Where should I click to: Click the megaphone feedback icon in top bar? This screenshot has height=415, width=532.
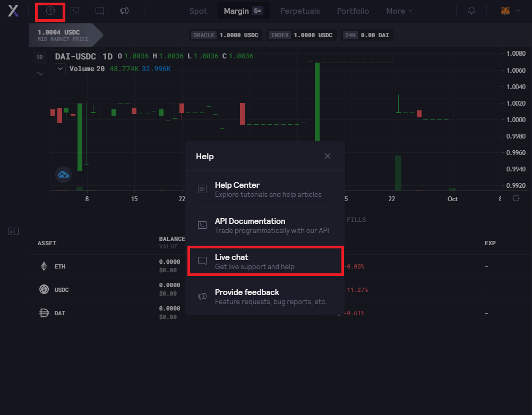tap(124, 11)
